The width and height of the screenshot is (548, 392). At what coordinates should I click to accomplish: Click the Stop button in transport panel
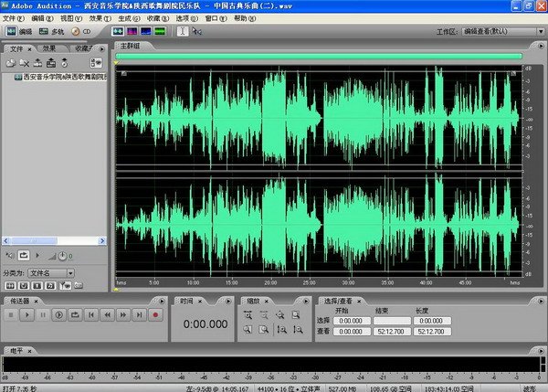point(11,314)
